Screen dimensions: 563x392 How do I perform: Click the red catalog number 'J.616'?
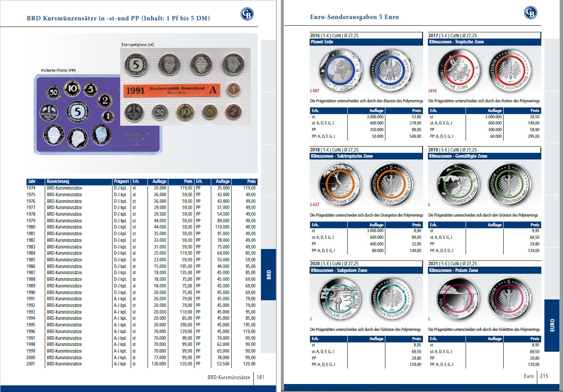pos(433,90)
